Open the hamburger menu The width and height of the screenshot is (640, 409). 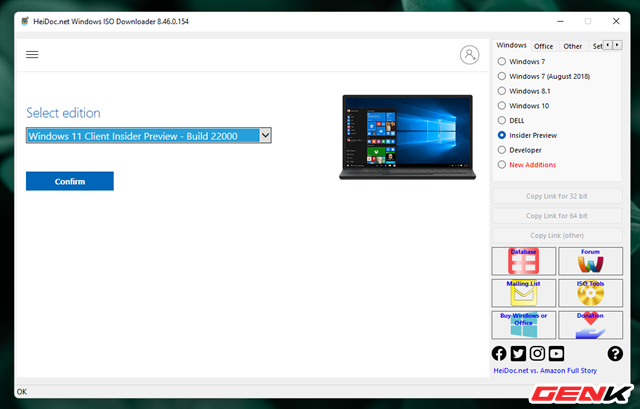(x=32, y=55)
